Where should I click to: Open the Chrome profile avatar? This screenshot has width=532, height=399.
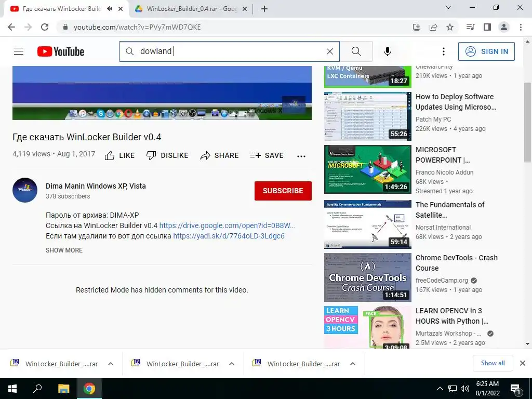504,27
